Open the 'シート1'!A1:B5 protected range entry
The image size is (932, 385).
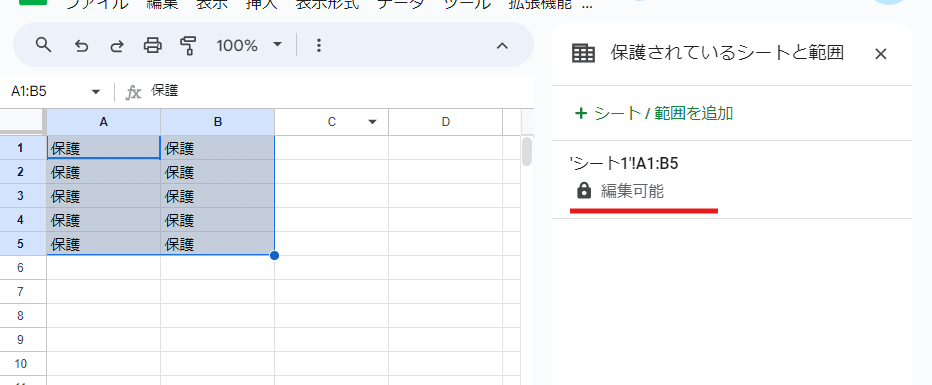(x=732, y=179)
